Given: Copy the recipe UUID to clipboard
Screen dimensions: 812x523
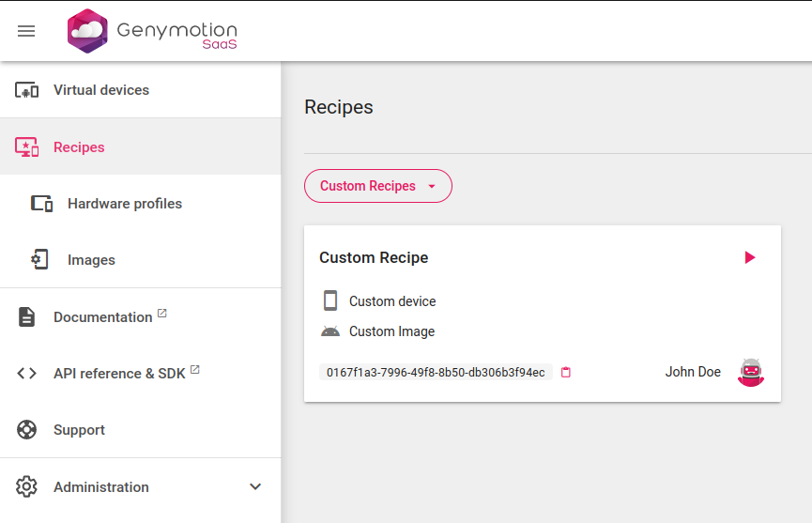Looking at the screenshot, I should pyautogui.click(x=566, y=373).
